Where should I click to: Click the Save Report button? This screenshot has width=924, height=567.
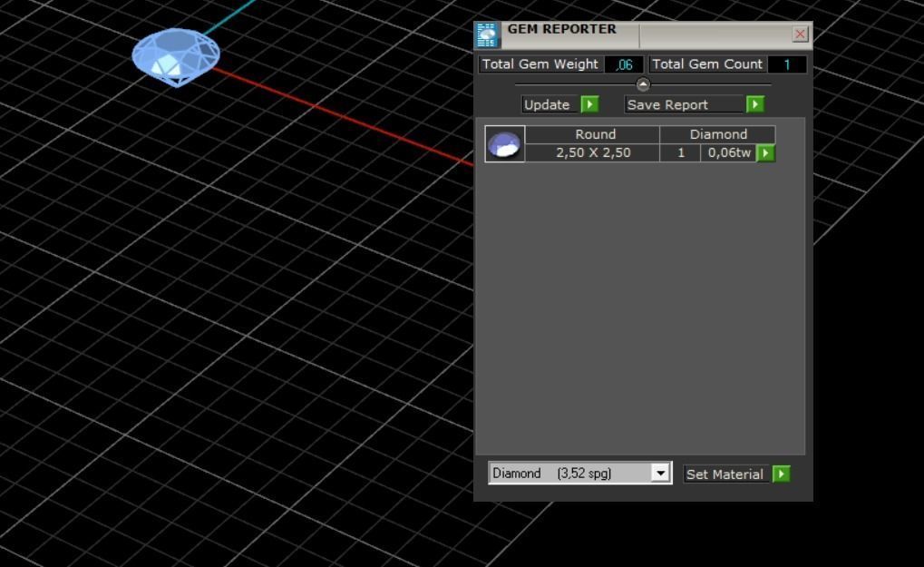[x=685, y=105]
